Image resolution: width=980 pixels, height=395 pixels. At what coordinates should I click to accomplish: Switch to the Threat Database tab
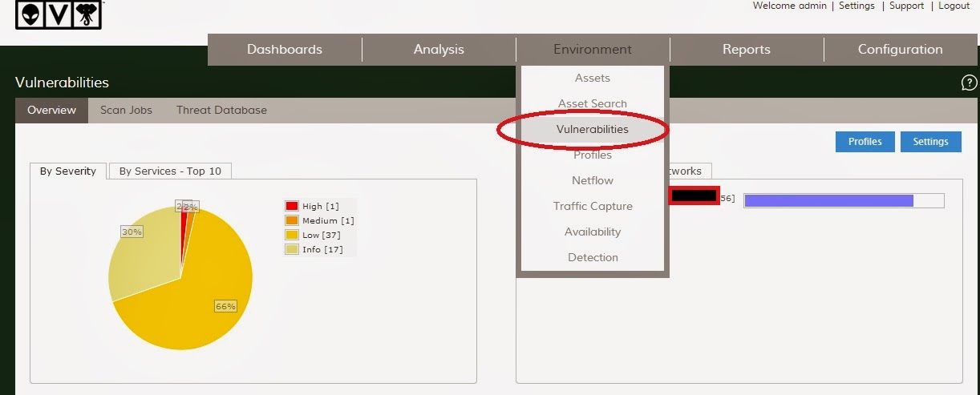[221, 111]
